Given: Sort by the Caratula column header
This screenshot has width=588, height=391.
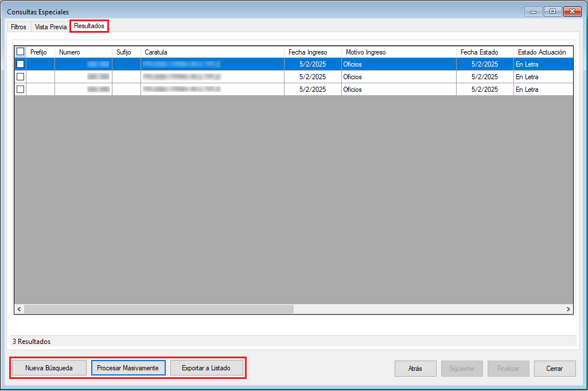Looking at the screenshot, I should click(x=212, y=52).
